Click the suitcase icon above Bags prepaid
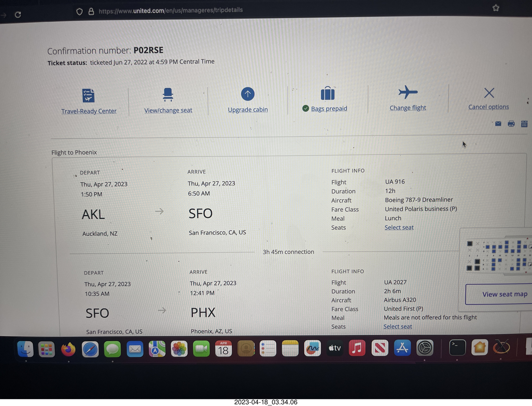 [x=328, y=93]
